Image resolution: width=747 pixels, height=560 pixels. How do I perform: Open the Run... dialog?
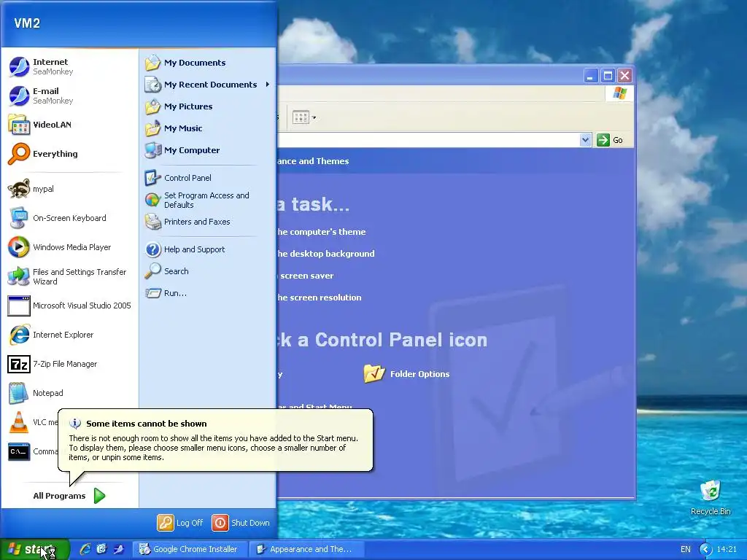point(207,293)
